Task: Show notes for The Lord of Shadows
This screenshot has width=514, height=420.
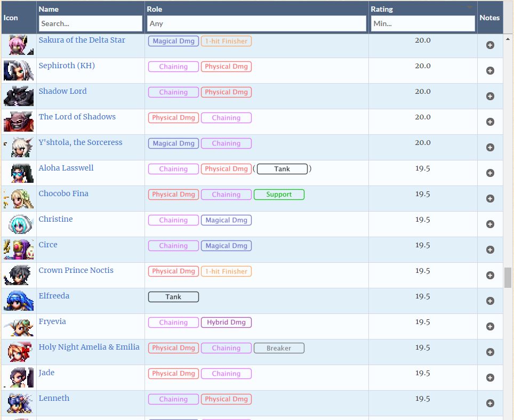Action: (490, 122)
